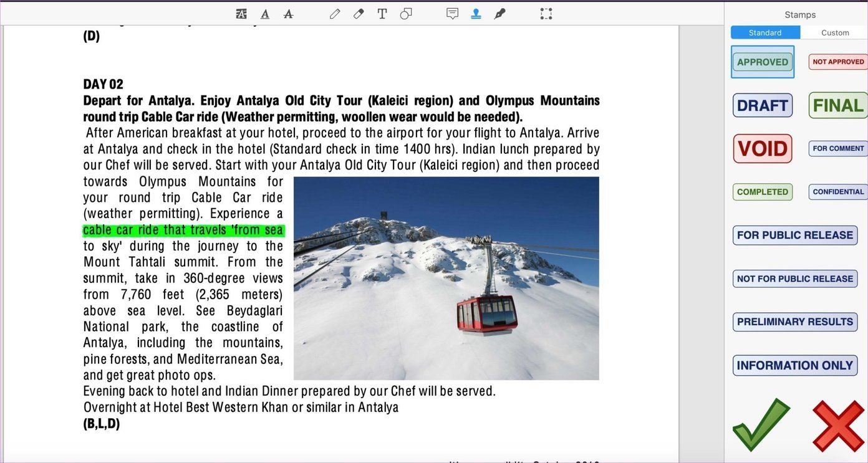Click the green highlighted 'cable car ride' text

[x=183, y=230]
